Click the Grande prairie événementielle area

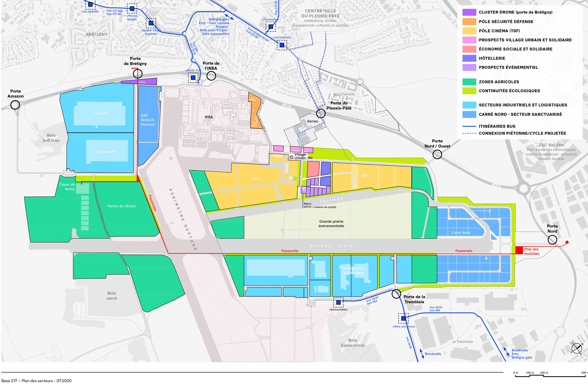(x=331, y=224)
